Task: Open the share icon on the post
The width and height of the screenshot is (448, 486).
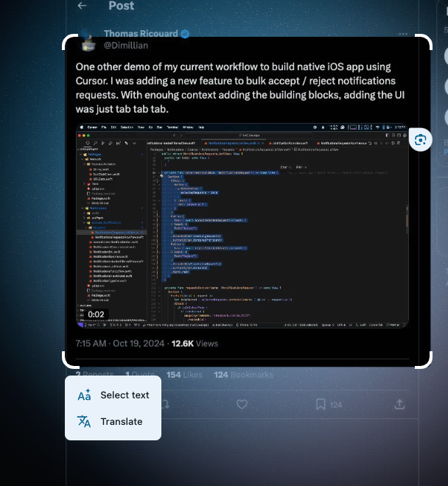Action: pyautogui.click(x=399, y=404)
